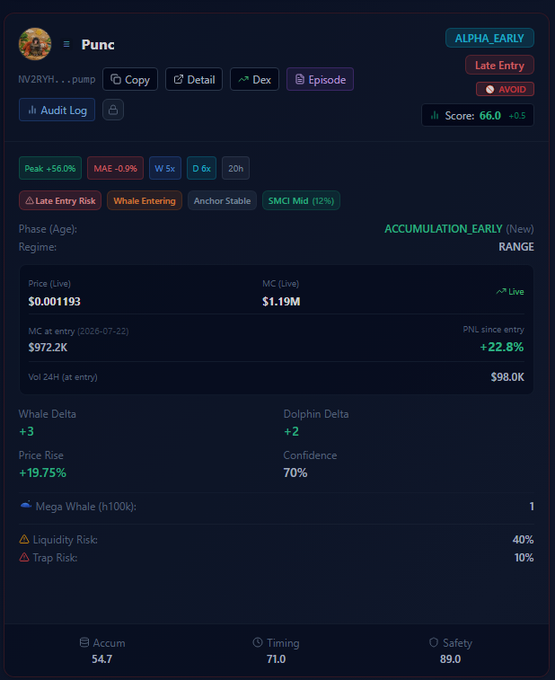Copy the token address
Image resolution: width=555 pixels, height=680 pixels.
point(130,79)
